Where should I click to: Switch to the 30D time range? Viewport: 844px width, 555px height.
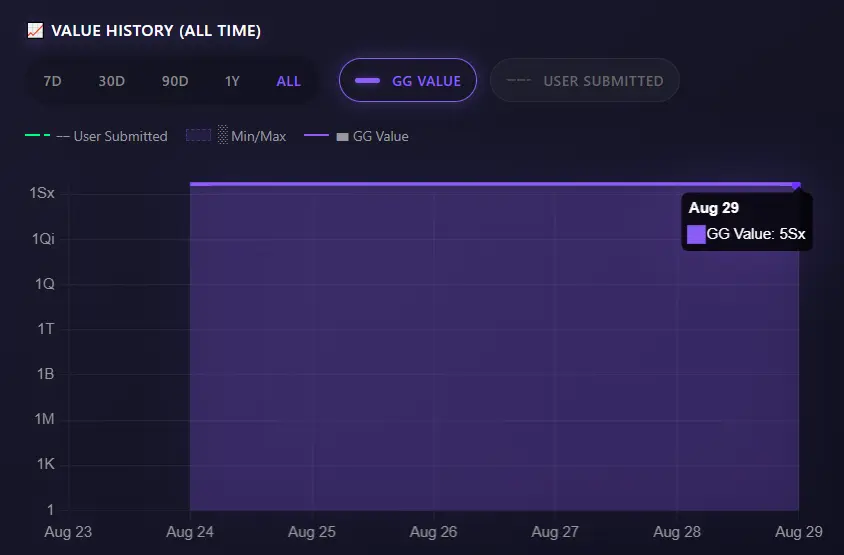click(x=111, y=81)
